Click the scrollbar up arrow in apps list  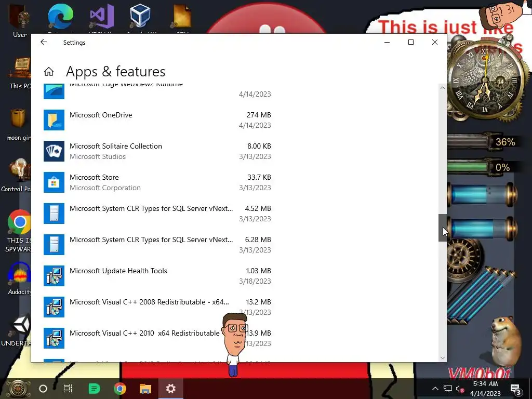click(x=443, y=88)
